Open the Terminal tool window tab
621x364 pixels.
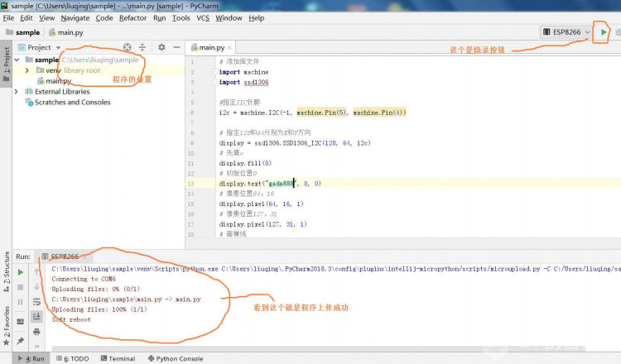pos(118,358)
